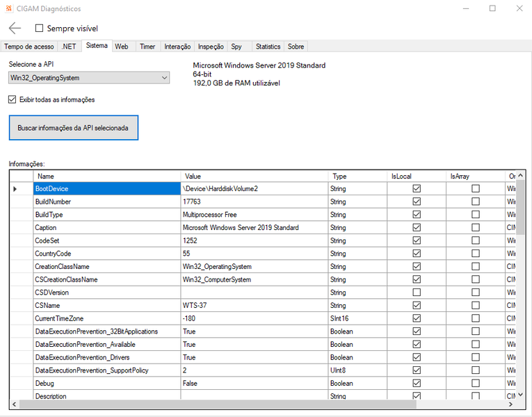Image resolution: width=532 pixels, height=417 pixels.
Task: Sort table by Name column header
Action: tap(107, 177)
